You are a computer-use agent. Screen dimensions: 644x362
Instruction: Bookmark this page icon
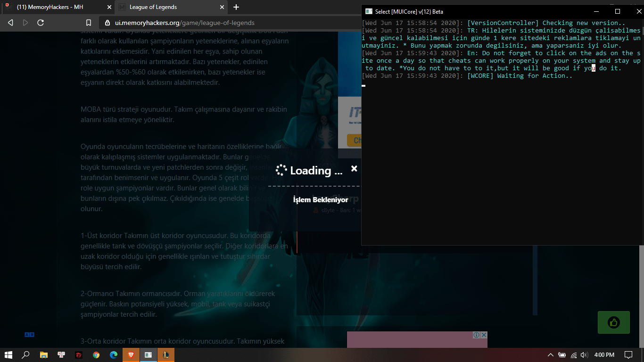89,23
